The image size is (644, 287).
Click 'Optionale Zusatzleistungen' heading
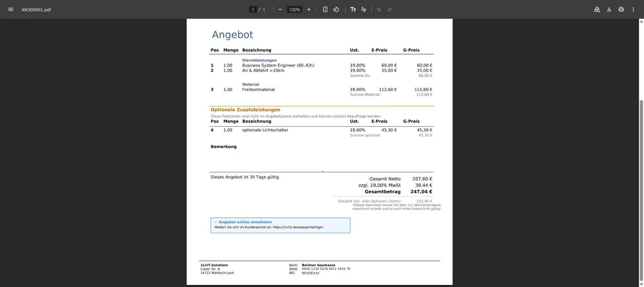pos(245,110)
